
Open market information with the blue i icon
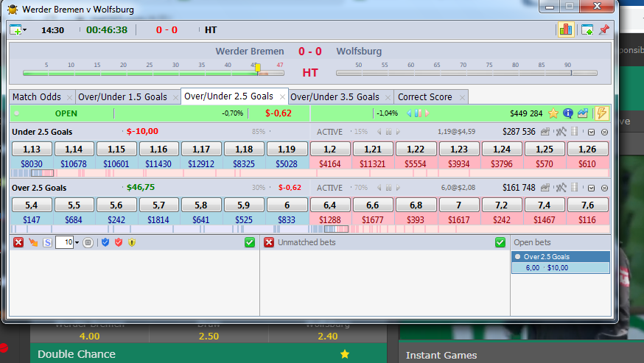568,113
